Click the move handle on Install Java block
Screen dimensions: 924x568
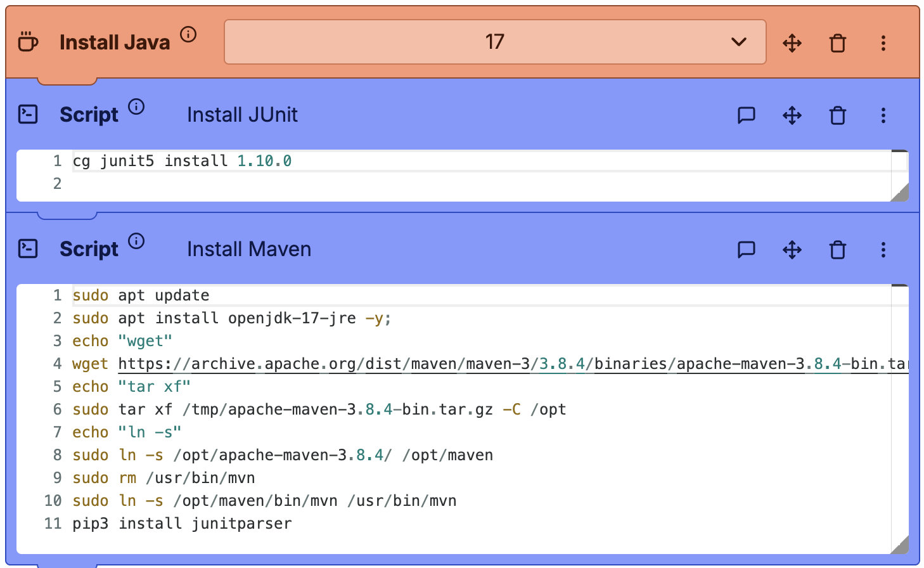792,43
